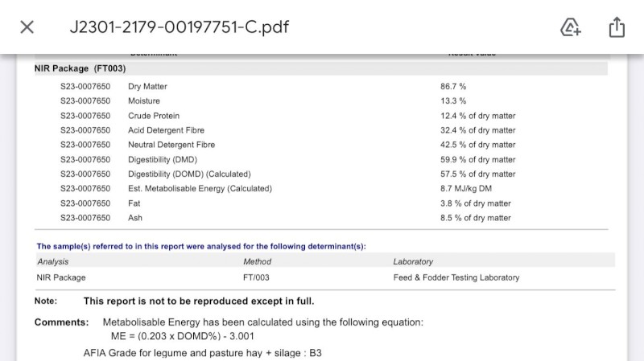Image resolution: width=644 pixels, height=361 pixels.
Task: Tap the Method column header
Action: (x=257, y=262)
